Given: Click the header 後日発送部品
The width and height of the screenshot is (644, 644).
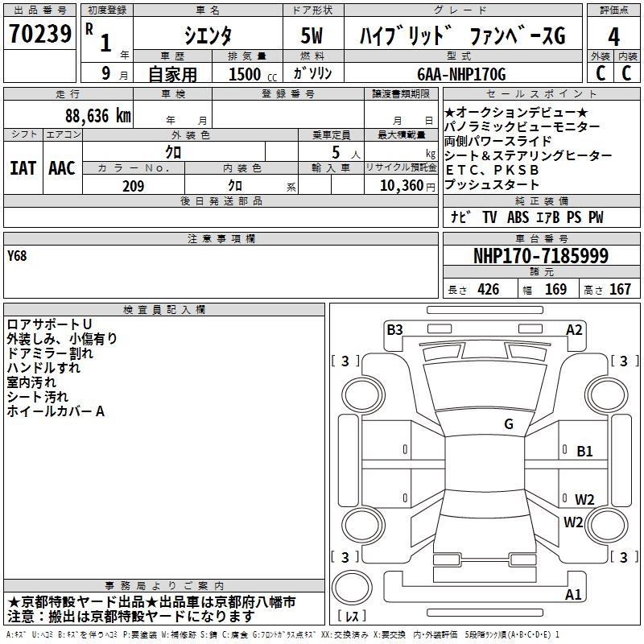Looking at the screenshot, I should tap(221, 200).
